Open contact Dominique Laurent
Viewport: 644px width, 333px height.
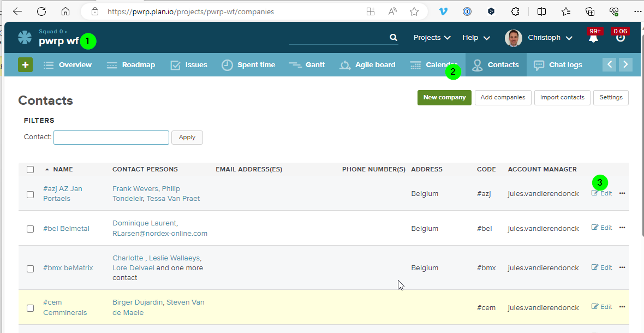pos(144,223)
